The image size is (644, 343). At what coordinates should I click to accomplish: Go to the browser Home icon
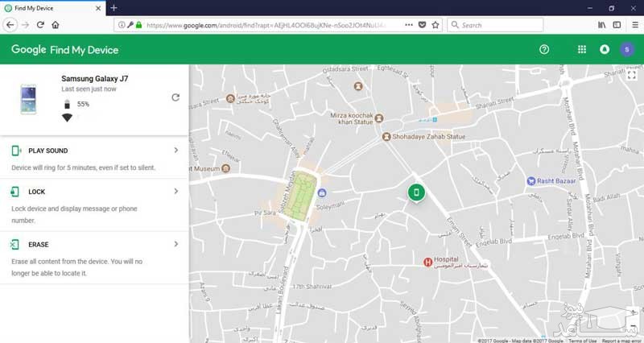56,25
